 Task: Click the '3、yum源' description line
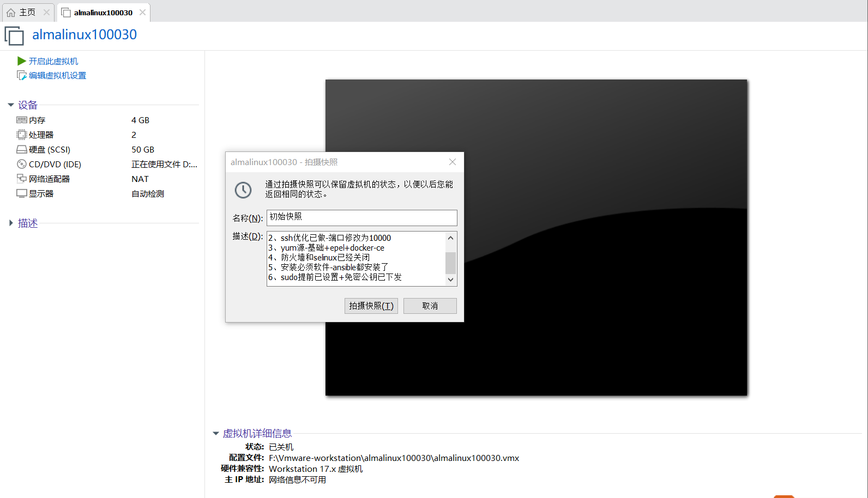pos(326,248)
